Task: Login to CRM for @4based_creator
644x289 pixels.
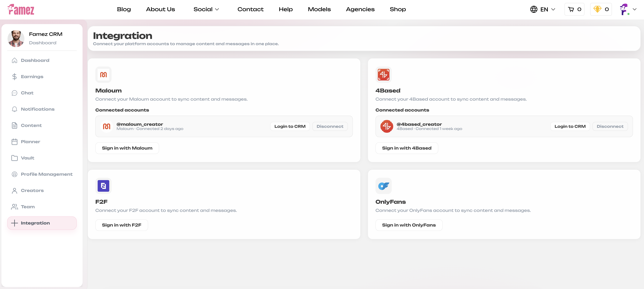Action: (570, 126)
